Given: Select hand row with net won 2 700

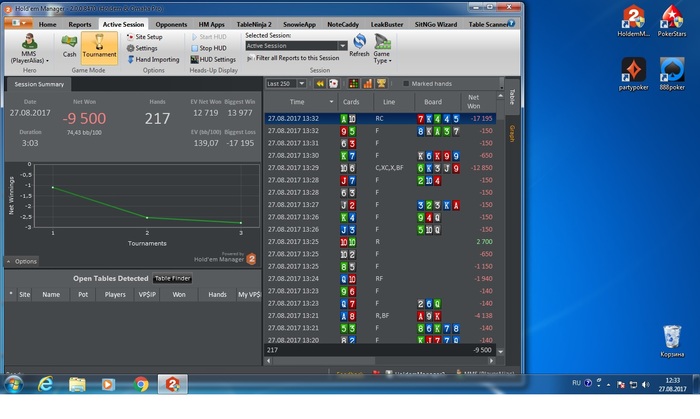Looking at the screenshot, I should 380,242.
